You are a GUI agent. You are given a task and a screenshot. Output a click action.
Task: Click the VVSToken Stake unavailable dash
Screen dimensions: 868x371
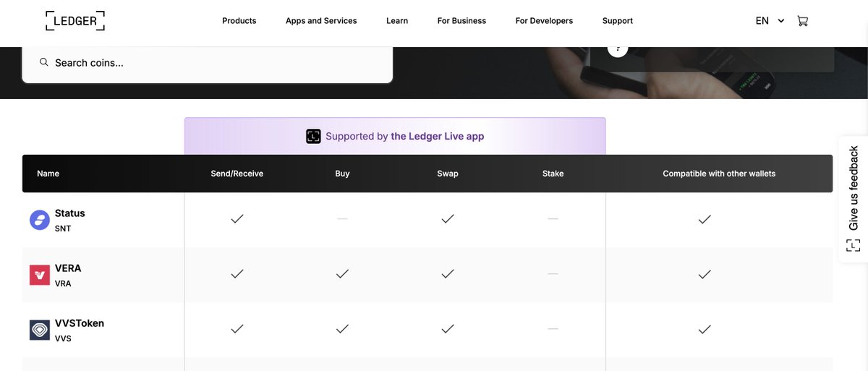(553, 328)
